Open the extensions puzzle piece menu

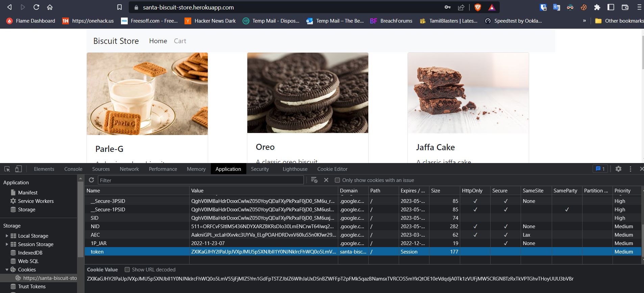(x=597, y=7)
